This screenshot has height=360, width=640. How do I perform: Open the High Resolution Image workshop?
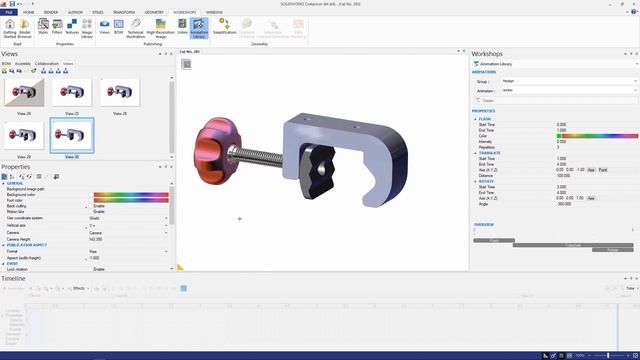click(x=160, y=29)
